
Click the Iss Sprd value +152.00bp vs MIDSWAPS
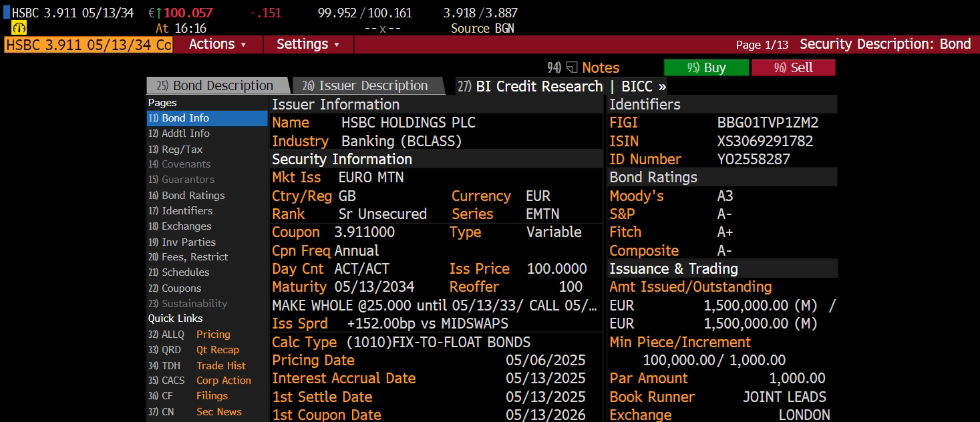pyautogui.click(x=428, y=324)
